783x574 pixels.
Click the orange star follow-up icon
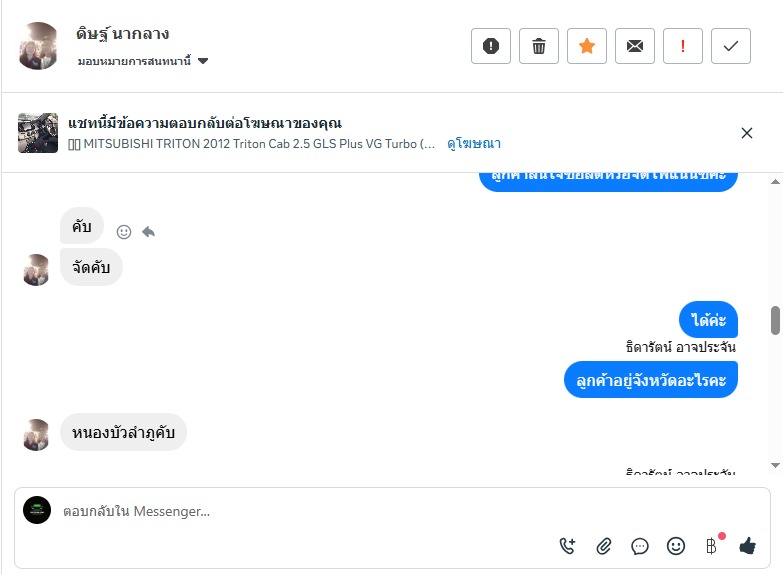point(587,46)
